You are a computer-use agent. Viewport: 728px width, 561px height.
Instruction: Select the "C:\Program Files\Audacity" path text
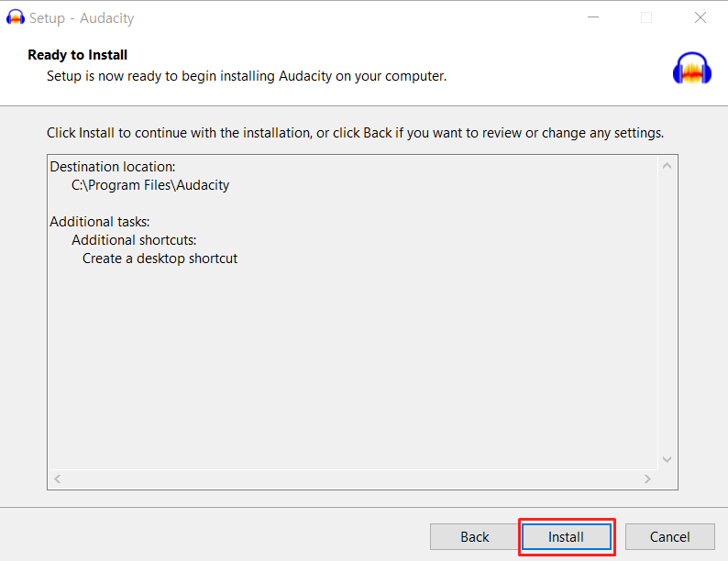tap(150, 185)
